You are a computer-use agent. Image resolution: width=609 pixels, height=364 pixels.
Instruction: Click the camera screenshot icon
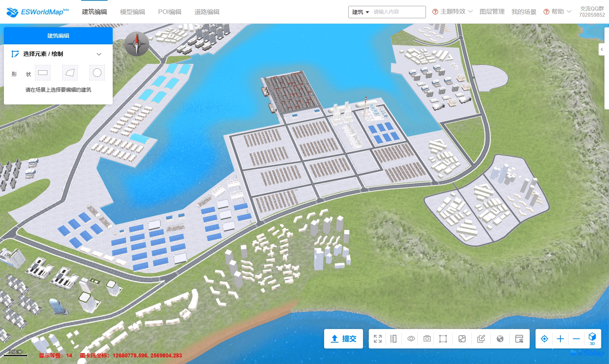tap(427, 339)
